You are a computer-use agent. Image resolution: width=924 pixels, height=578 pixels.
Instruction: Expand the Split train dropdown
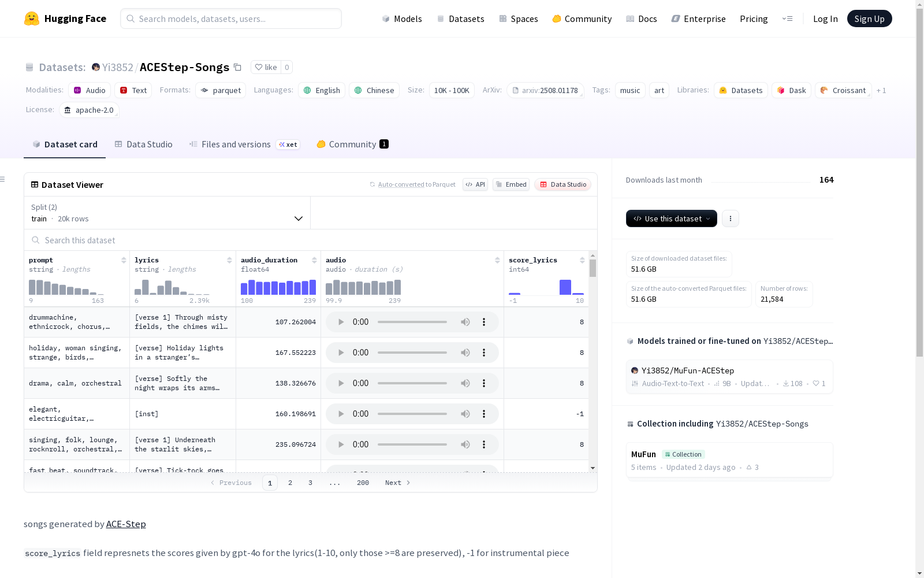pos(167,213)
